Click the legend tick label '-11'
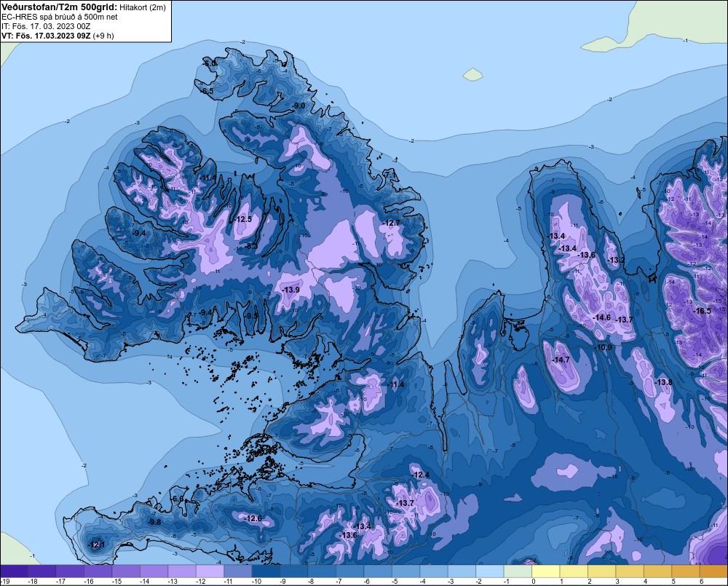 click(228, 582)
